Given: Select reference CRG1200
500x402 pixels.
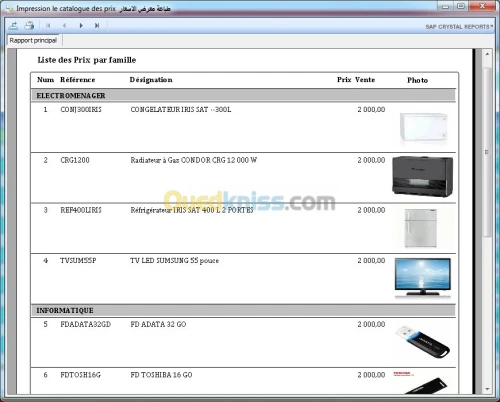Looking at the screenshot, I should point(75,160).
